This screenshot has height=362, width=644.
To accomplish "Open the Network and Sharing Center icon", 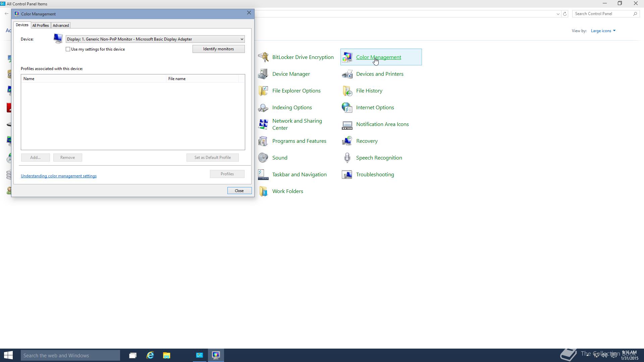I will pyautogui.click(x=263, y=124).
